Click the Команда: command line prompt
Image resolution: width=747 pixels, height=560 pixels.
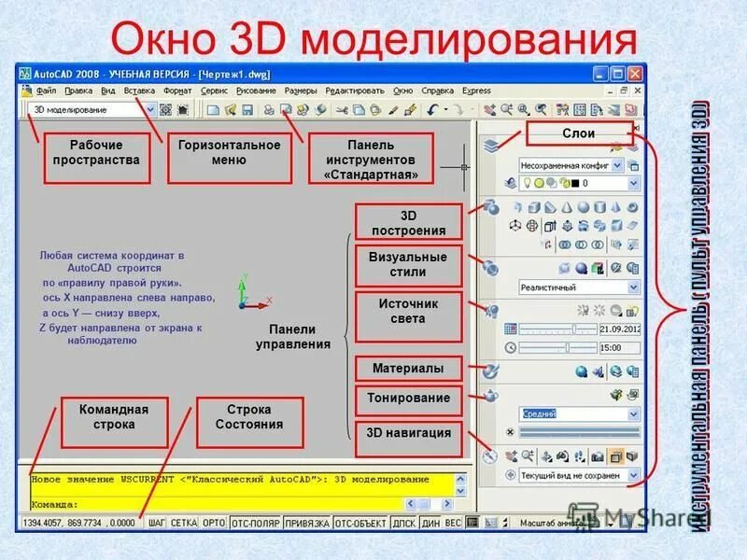pyautogui.click(x=54, y=504)
